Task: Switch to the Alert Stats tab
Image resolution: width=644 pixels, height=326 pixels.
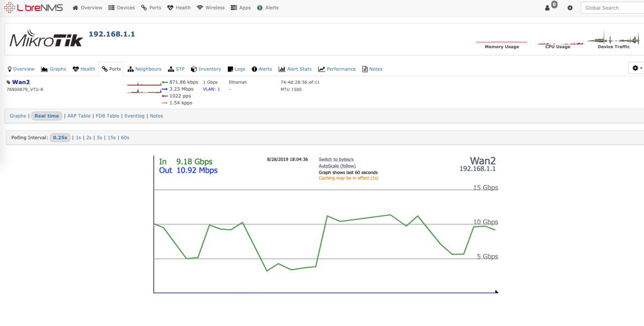Action: [295, 69]
